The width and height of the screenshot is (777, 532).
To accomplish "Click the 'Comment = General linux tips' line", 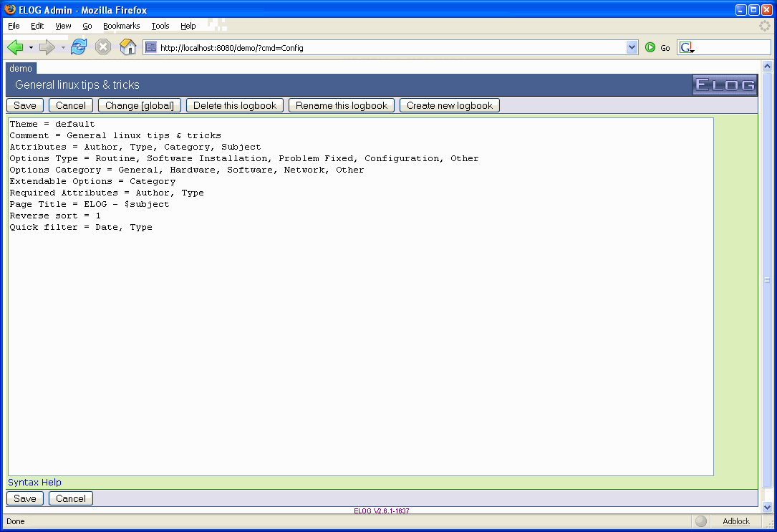I will (x=115, y=135).
